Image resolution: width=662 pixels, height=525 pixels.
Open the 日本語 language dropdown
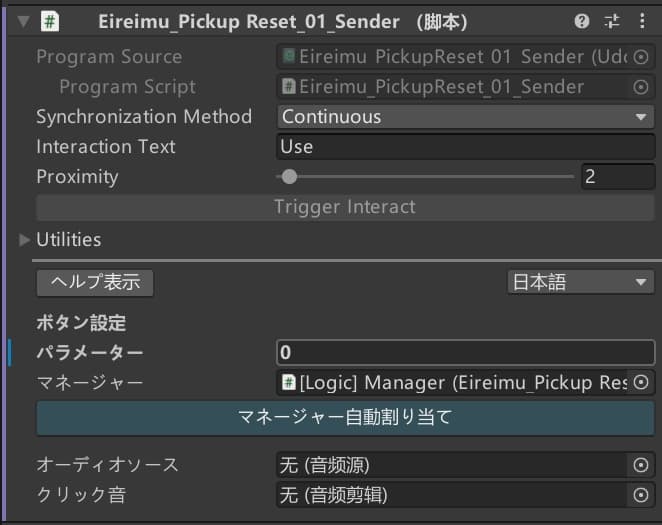[581, 282]
